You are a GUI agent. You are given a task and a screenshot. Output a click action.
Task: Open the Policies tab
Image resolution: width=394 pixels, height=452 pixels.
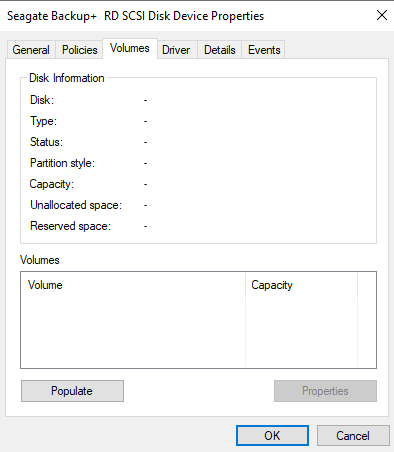click(79, 50)
